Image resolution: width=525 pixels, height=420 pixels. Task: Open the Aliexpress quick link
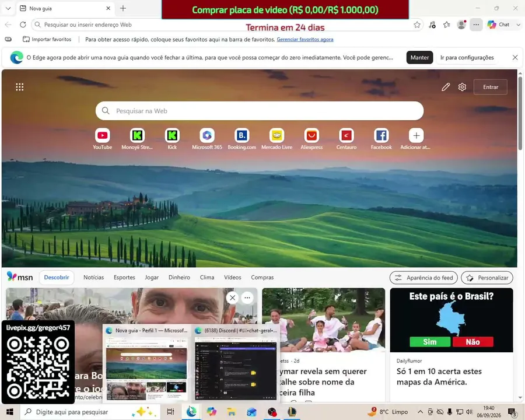click(x=311, y=139)
